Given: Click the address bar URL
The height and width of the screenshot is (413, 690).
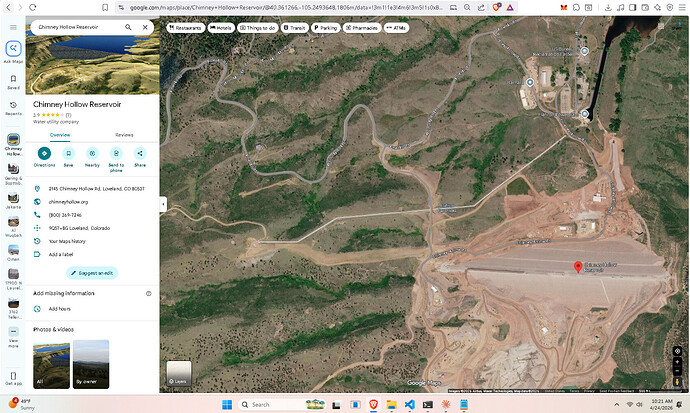Looking at the screenshot, I should click(x=286, y=7).
